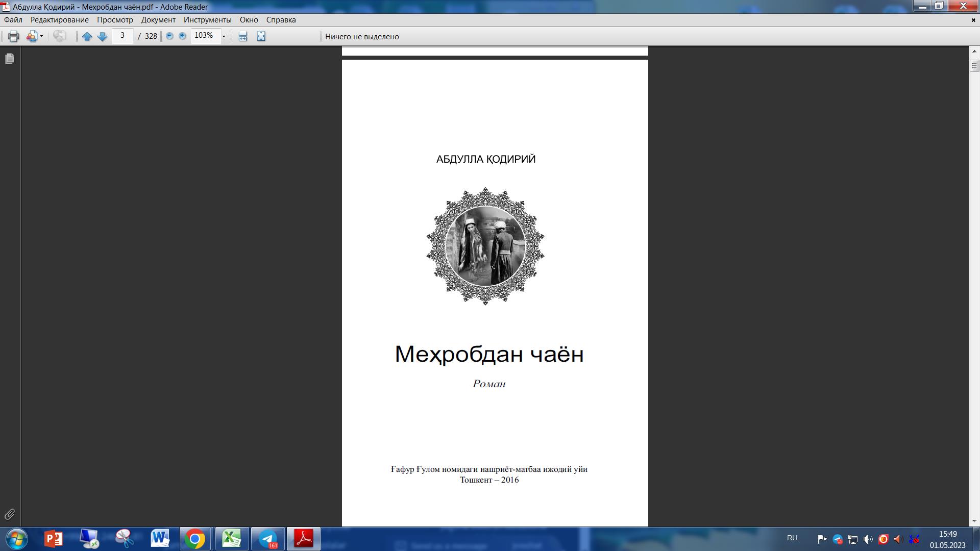Open the RU language selector in tray
This screenshot has width=980, height=551.
[x=792, y=538]
